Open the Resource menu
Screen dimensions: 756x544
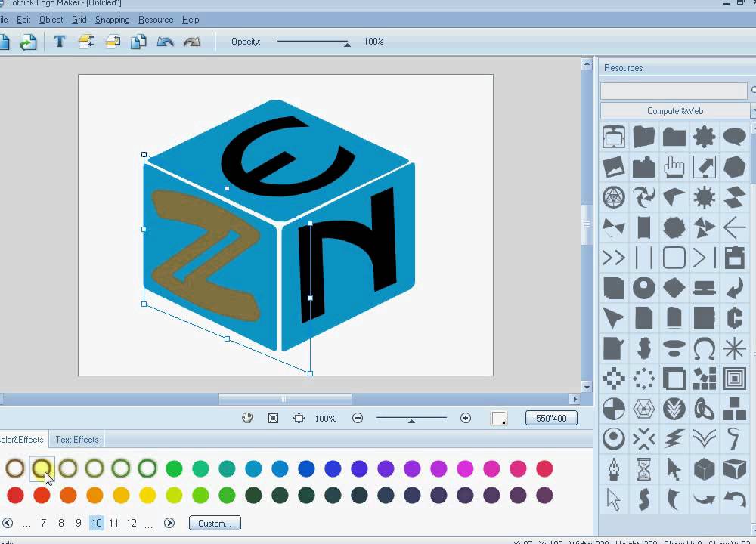(x=156, y=20)
